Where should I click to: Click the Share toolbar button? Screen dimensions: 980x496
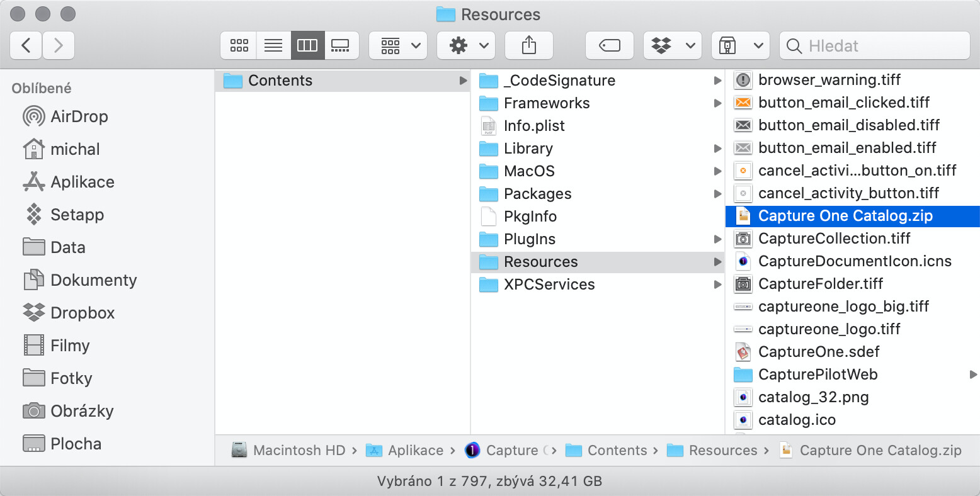pos(529,45)
